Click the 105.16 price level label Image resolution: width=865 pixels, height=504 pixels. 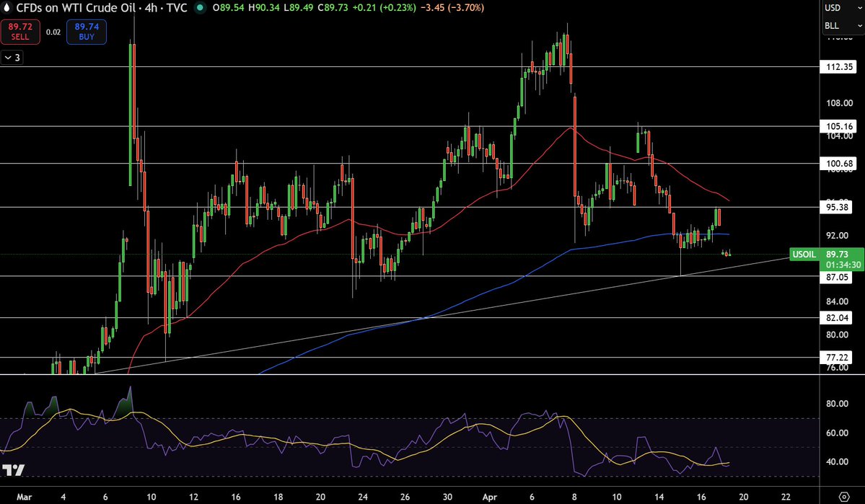pyautogui.click(x=839, y=126)
